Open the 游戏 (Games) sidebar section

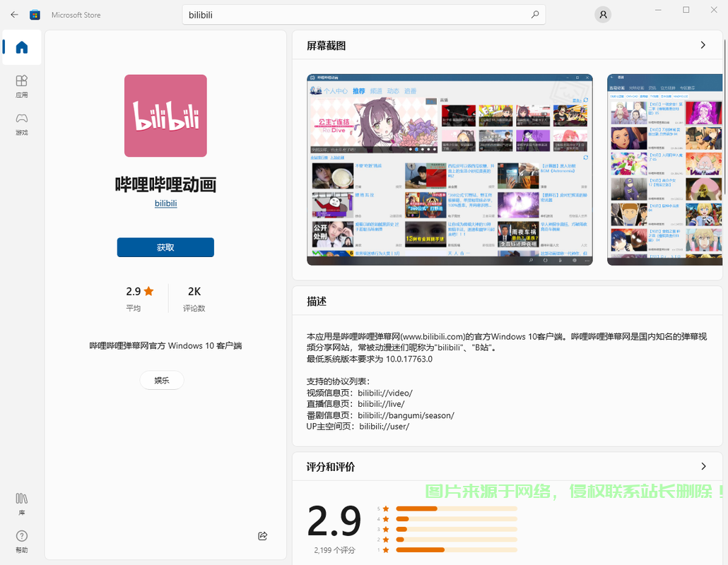[x=21, y=124]
